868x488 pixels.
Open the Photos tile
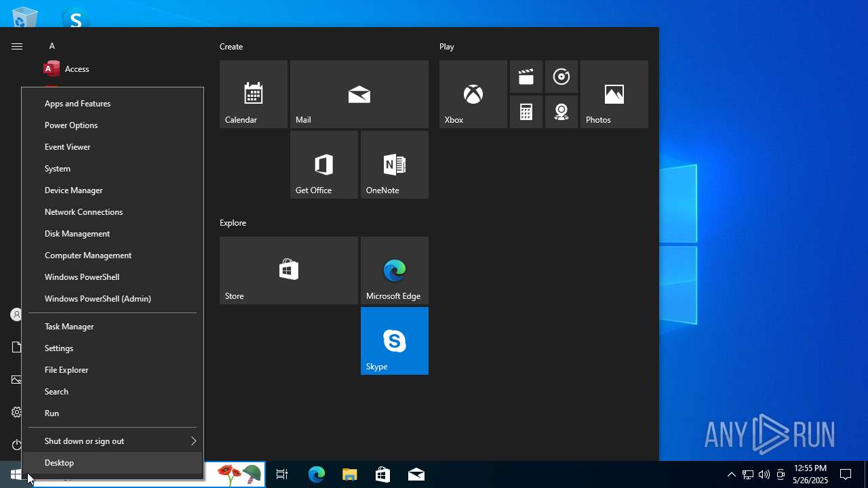click(x=614, y=94)
